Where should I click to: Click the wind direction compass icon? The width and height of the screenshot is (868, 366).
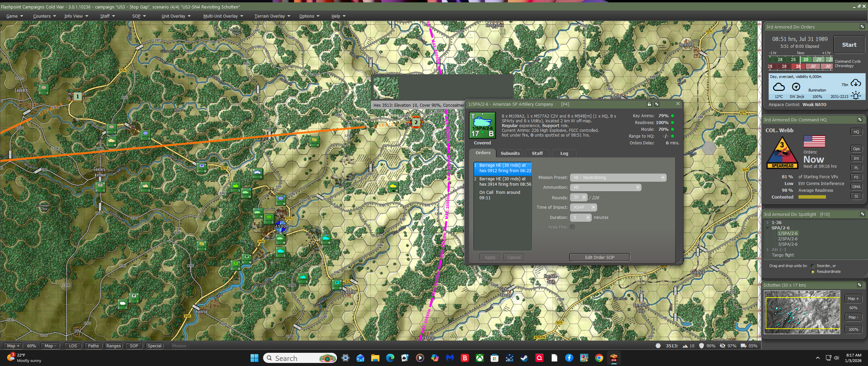click(796, 87)
